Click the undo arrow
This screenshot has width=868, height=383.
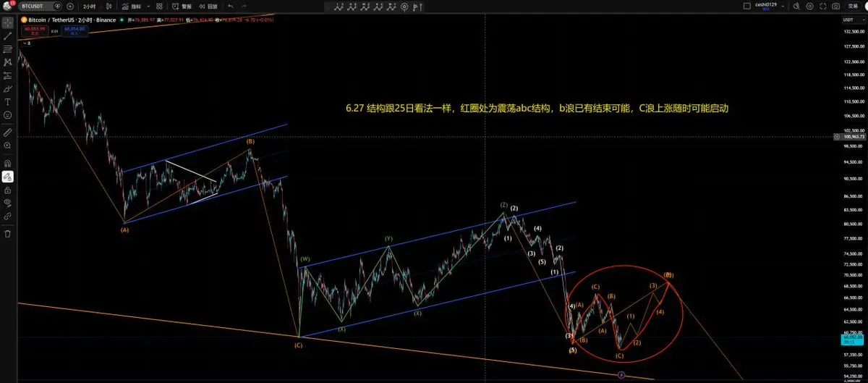click(230, 6)
